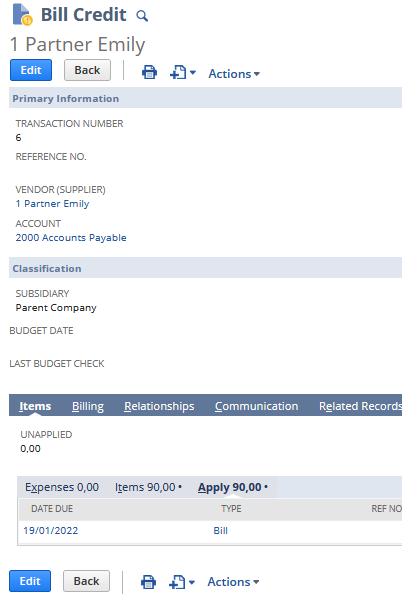Open the Bill type link in the row
The image size is (402, 601).
[220, 530]
